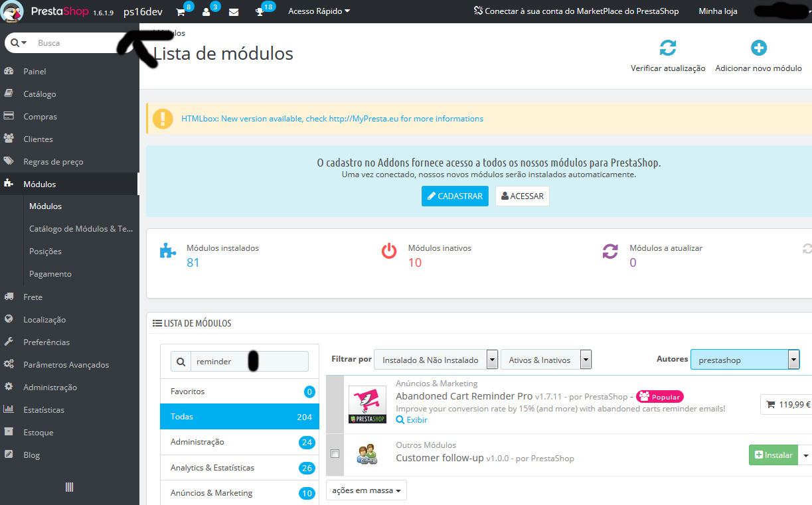Click the Estatísticas bar chart icon
The width and height of the screenshot is (812, 505).
(x=9, y=409)
